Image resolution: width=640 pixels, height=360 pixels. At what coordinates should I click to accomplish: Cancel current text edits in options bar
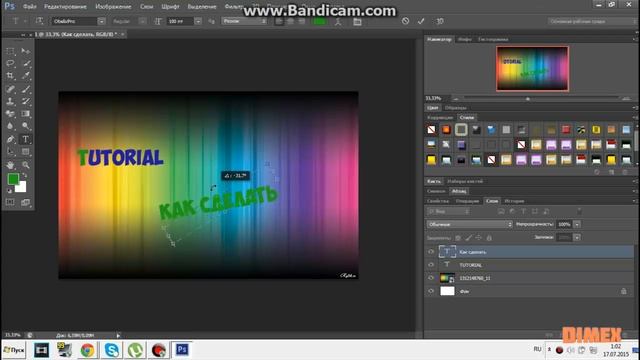(405, 21)
